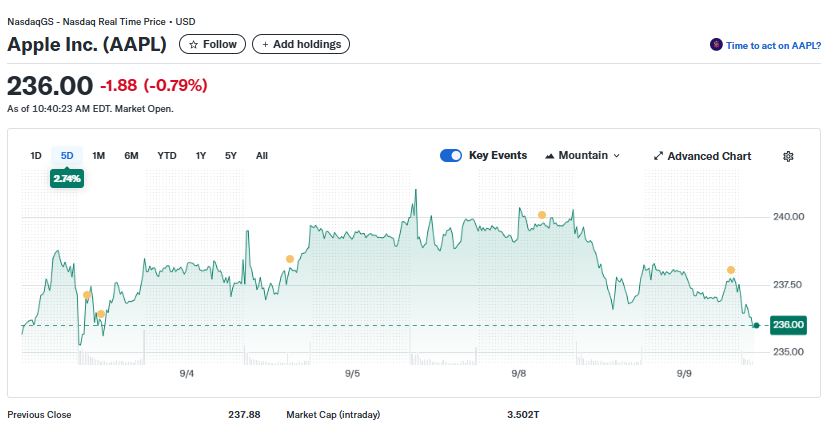This screenshot has width=838, height=422.
Task: Click key event dot on 9/9
Action: click(731, 270)
